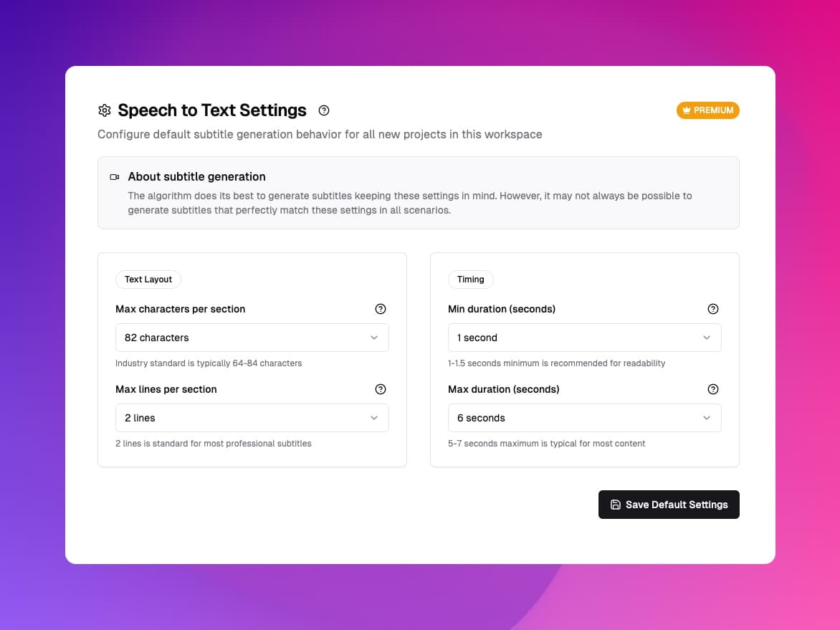The height and width of the screenshot is (630, 840).
Task: Select the Text Layout pill
Action: 148,280
